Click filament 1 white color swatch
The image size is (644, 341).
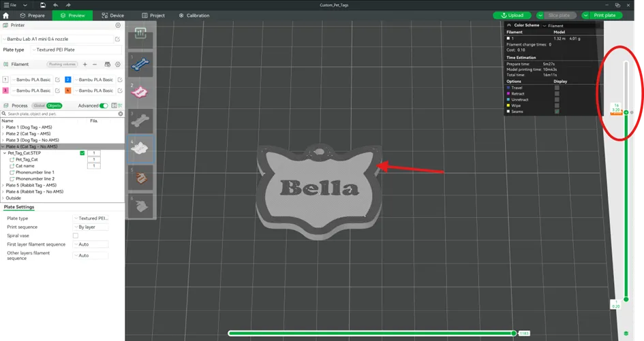point(5,80)
